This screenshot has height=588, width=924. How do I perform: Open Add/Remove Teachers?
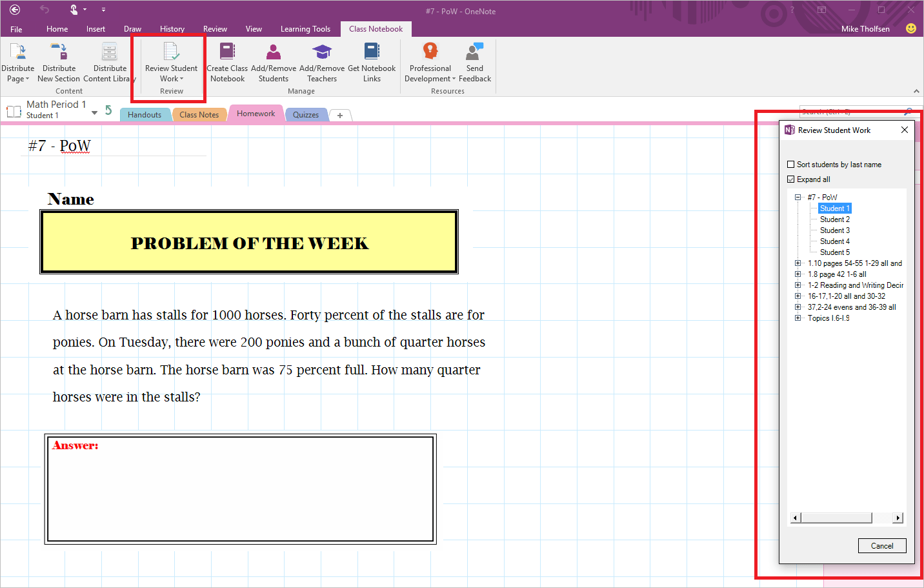tap(322, 63)
